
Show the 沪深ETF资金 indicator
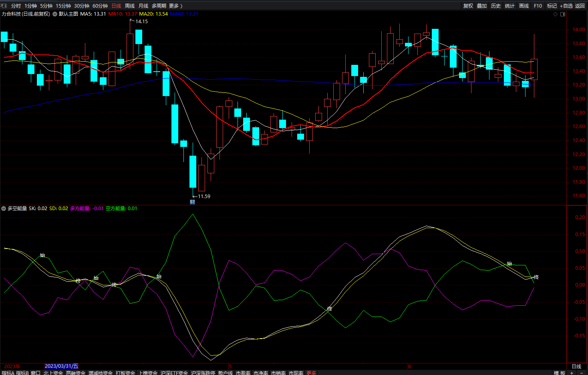174,373
